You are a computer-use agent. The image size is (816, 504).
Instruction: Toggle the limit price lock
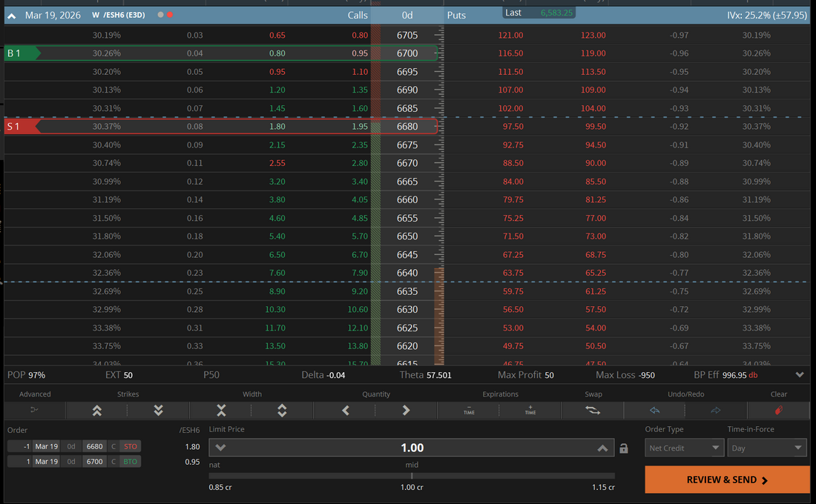(624, 448)
